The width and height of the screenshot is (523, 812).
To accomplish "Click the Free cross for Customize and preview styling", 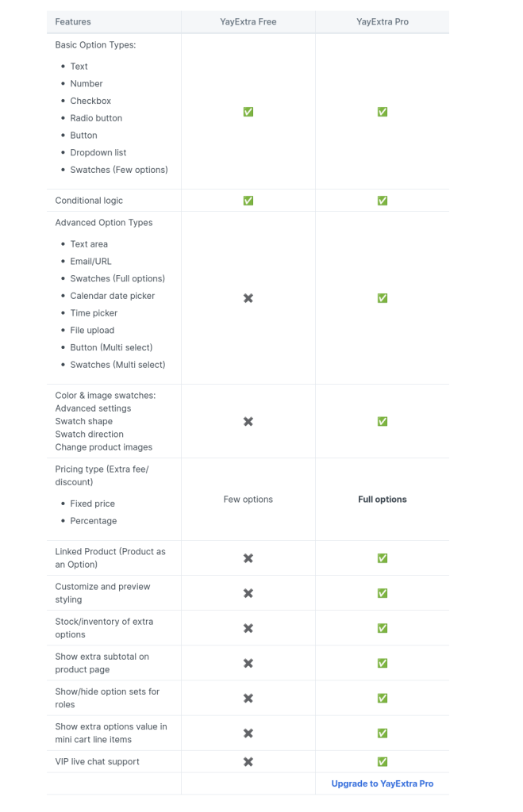I will coord(248,593).
